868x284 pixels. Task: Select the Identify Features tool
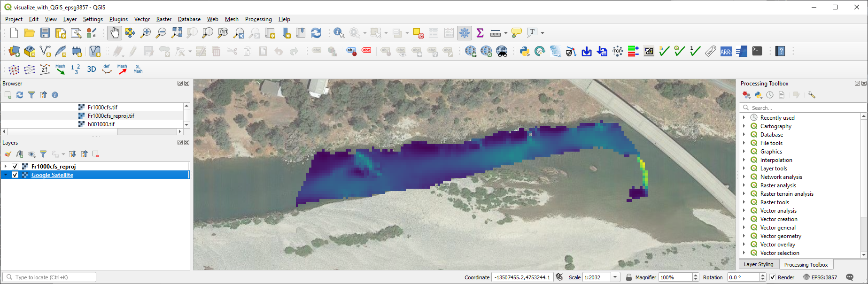[339, 33]
